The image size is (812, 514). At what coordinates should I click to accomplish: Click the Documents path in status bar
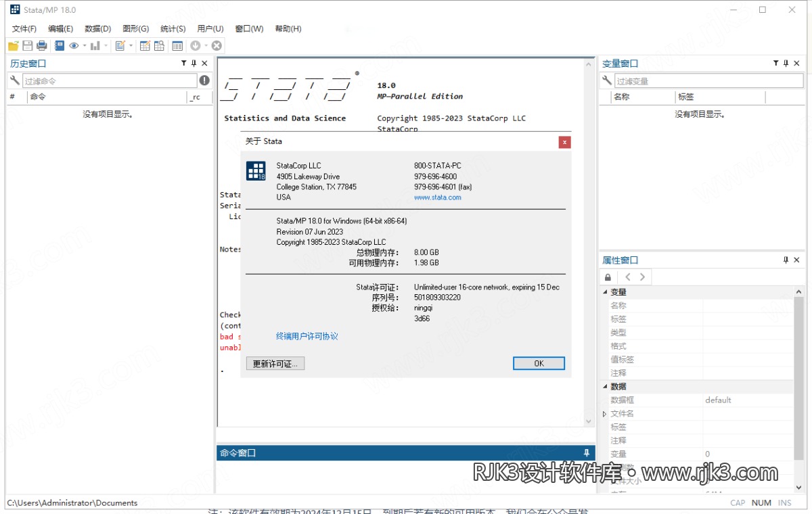72,503
